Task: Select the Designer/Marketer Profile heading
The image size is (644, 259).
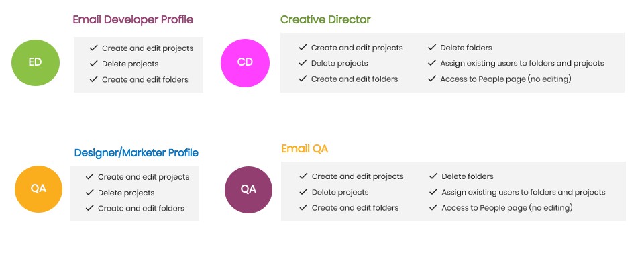Action: point(136,153)
